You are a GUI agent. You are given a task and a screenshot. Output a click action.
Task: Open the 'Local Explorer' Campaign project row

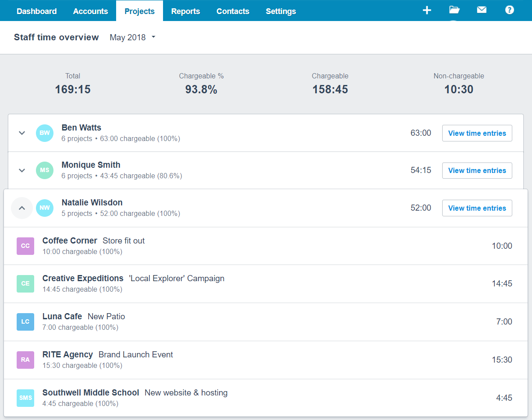pos(177,278)
